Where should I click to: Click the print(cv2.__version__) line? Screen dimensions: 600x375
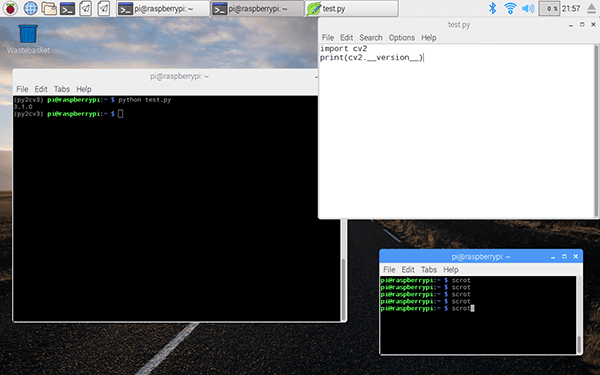[x=371, y=57]
